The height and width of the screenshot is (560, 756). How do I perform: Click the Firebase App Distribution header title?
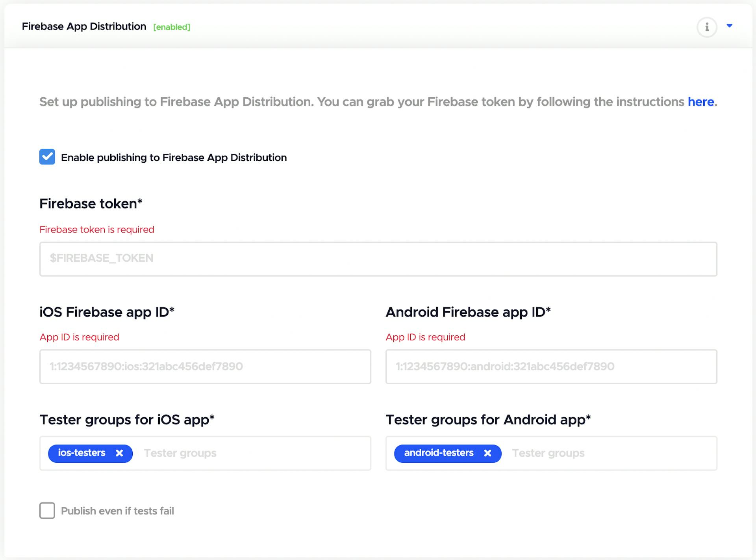coord(84,26)
